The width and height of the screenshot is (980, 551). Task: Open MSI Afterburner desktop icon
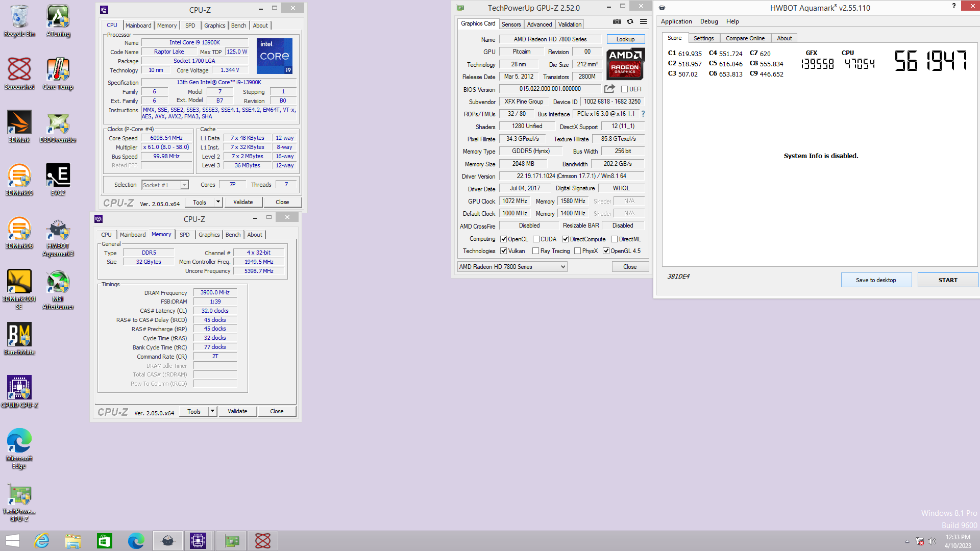tap(58, 290)
